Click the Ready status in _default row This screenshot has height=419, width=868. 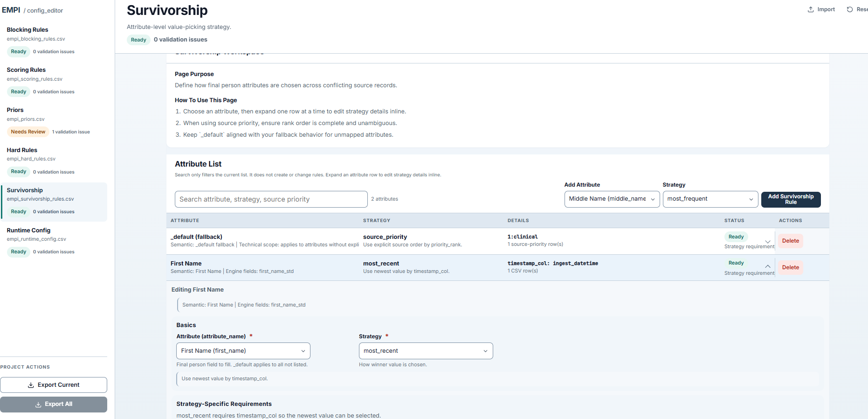tap(736, 237)
